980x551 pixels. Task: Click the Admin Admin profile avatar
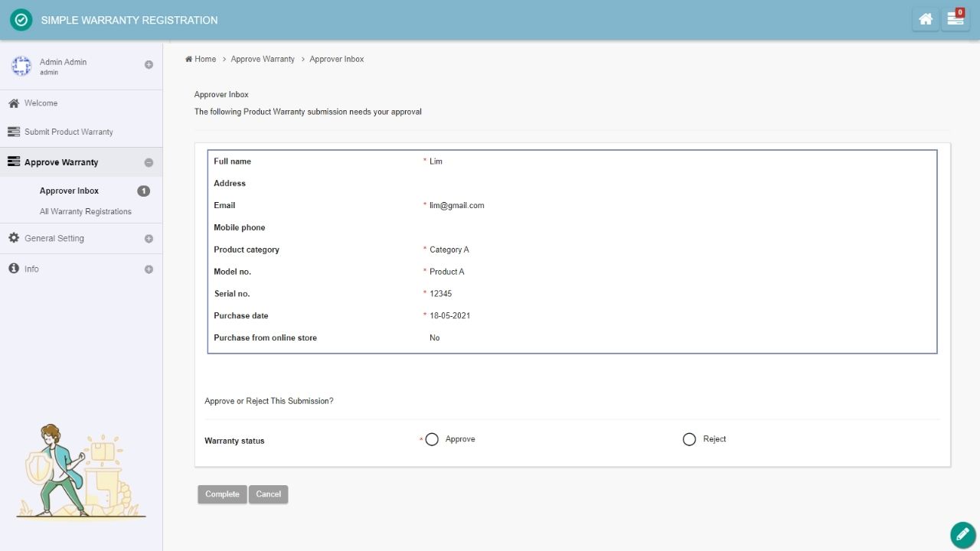21,66
